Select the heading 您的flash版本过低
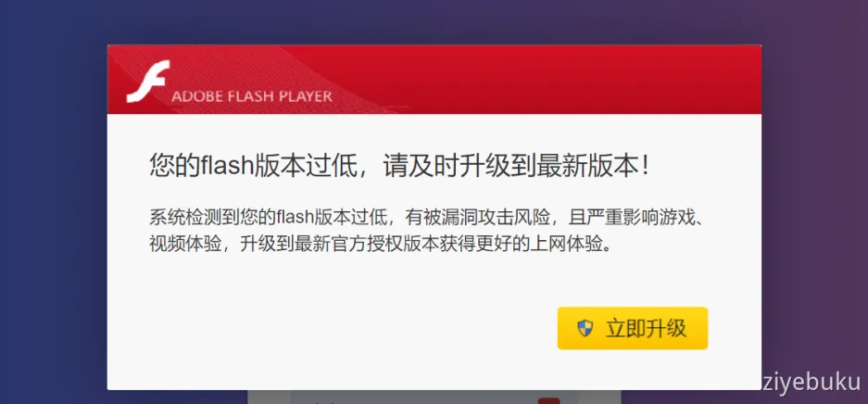The height and width of the screenshot is (404, 868). click(x=252, y=165)
